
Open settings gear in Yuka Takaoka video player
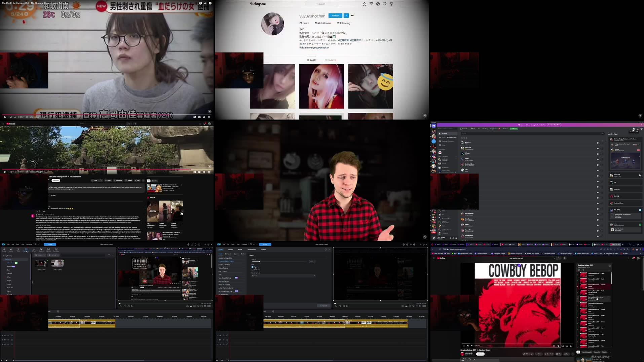[204, 117]
